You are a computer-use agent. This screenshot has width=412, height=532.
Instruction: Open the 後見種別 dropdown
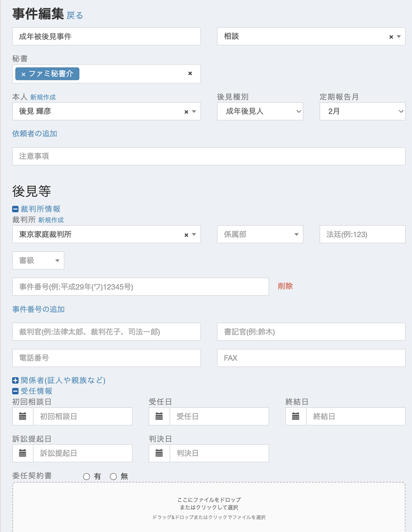(x=260, y=111)
